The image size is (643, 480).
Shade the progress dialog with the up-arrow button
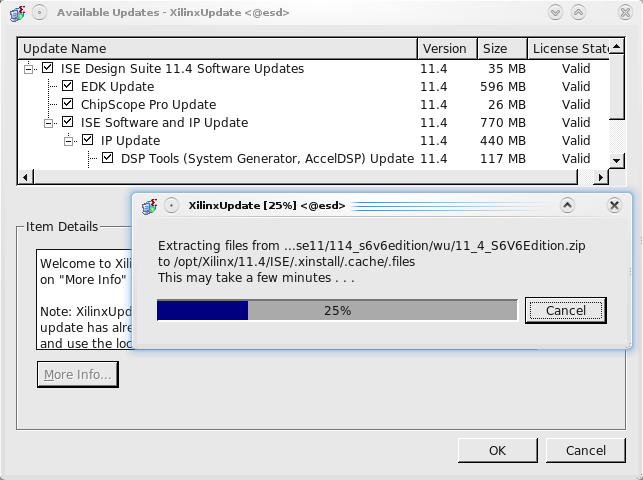point(567,205)
